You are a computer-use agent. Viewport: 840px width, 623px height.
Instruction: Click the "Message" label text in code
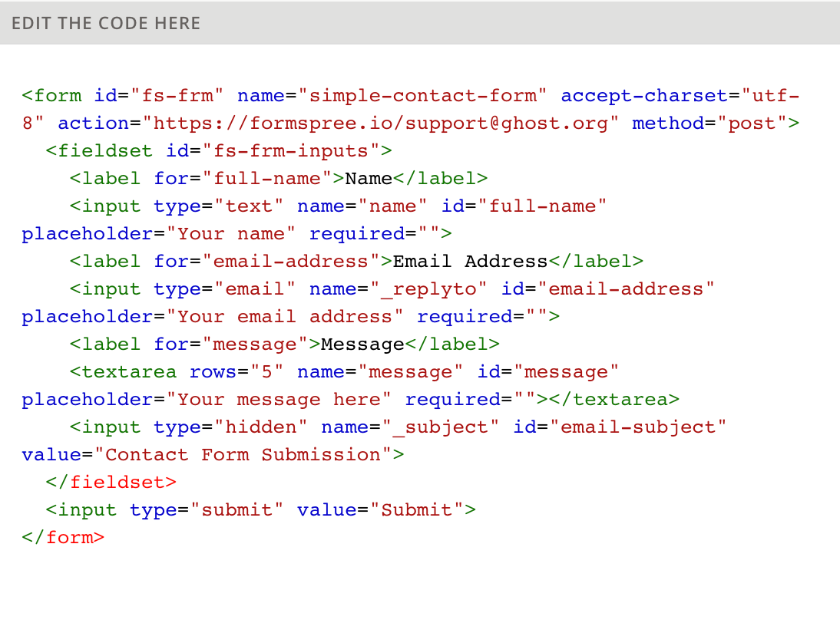point(362,344)
